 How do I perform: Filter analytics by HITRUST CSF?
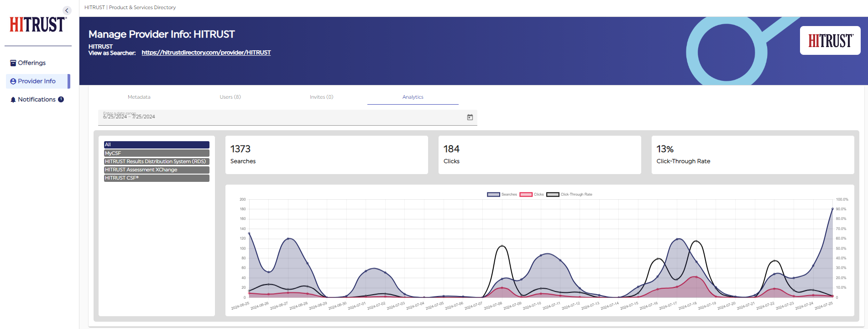[x=157, y=178]
